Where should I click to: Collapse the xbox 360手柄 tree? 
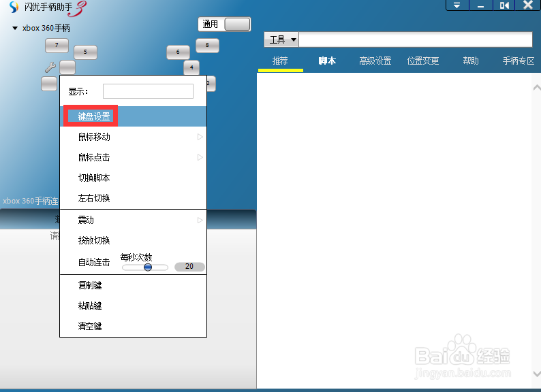15,29
